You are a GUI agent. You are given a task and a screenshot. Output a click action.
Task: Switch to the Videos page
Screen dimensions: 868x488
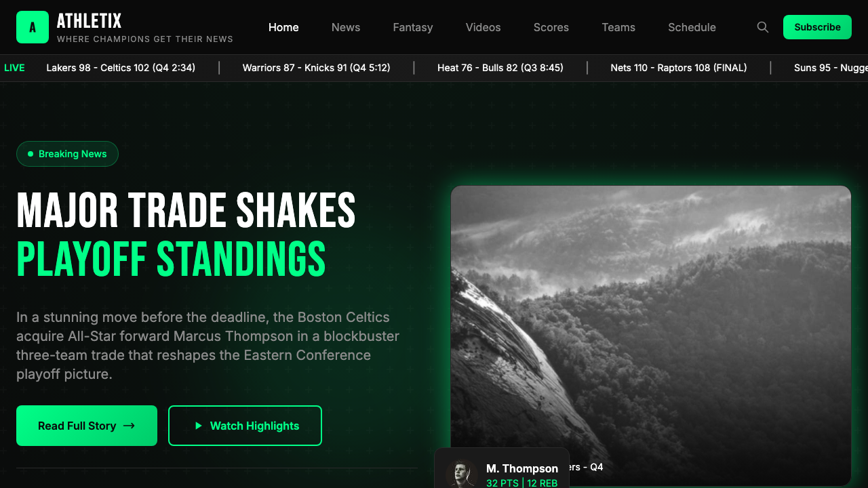click(484, 27)
